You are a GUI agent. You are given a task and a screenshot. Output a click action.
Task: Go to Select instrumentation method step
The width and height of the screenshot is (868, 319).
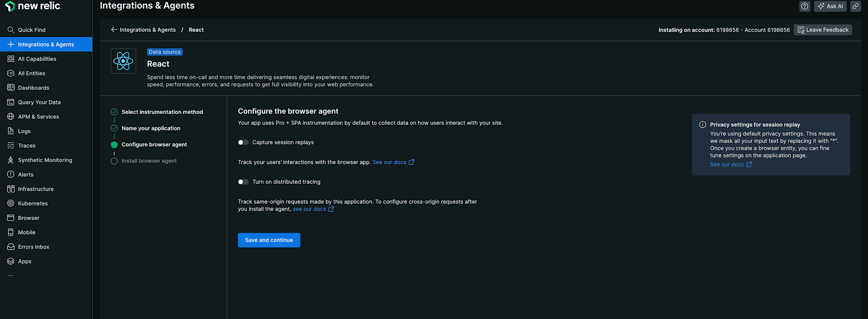(x=162, y=112)
